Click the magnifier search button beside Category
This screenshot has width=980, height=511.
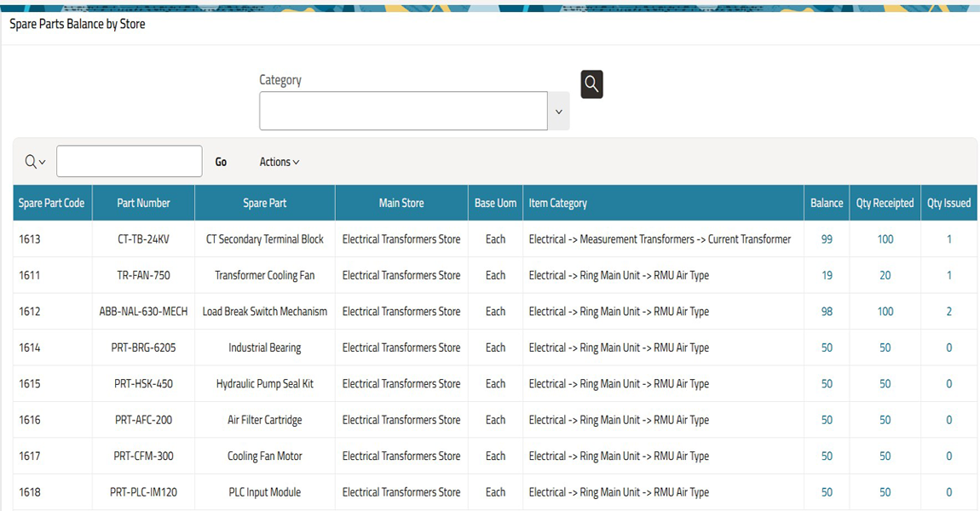coord(591,84)
